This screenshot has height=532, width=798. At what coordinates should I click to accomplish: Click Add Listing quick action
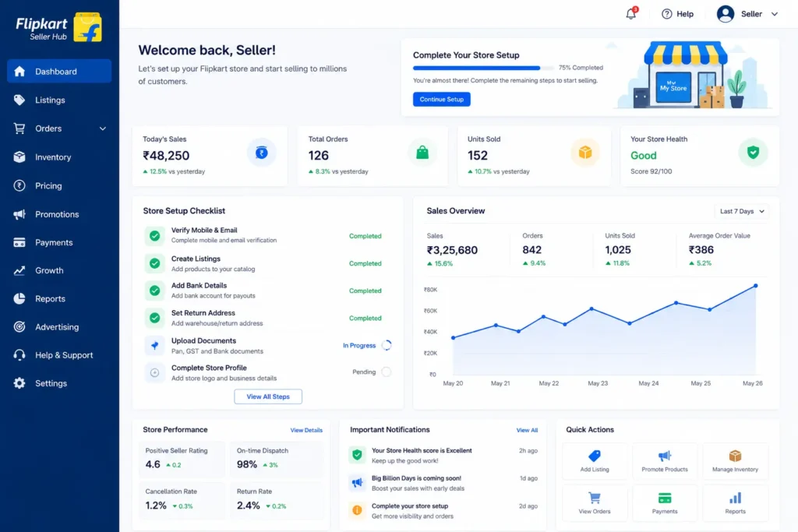[x=595, y=461]
